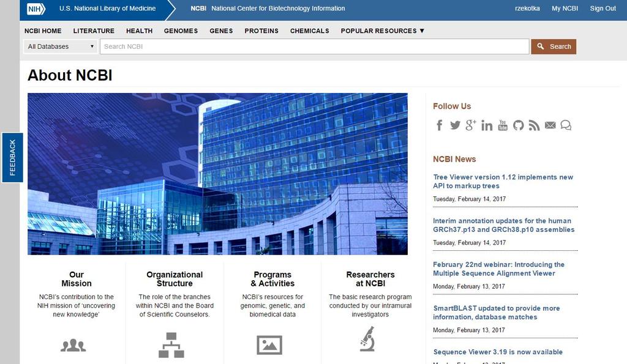Open the Organizational Structure heading

pyautogui.click(x=175, y=279)
